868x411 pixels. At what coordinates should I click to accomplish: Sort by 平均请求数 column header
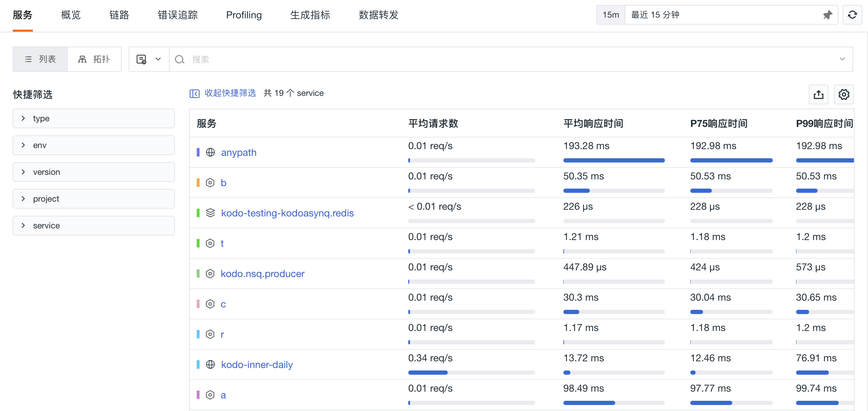click(433, 123)
